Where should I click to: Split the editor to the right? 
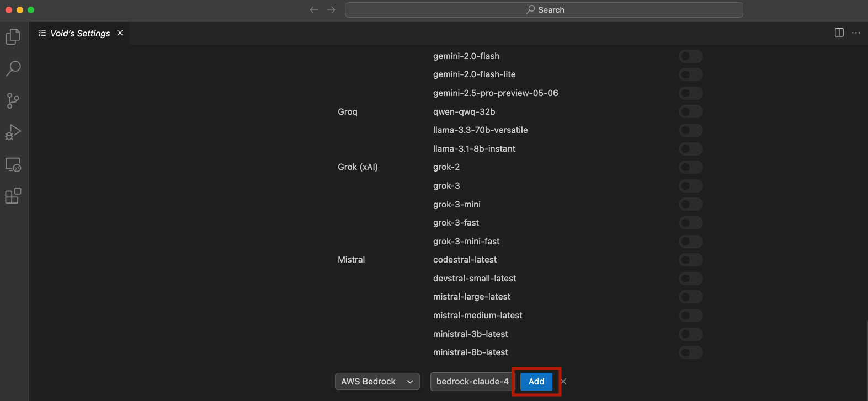coord(839,33)
